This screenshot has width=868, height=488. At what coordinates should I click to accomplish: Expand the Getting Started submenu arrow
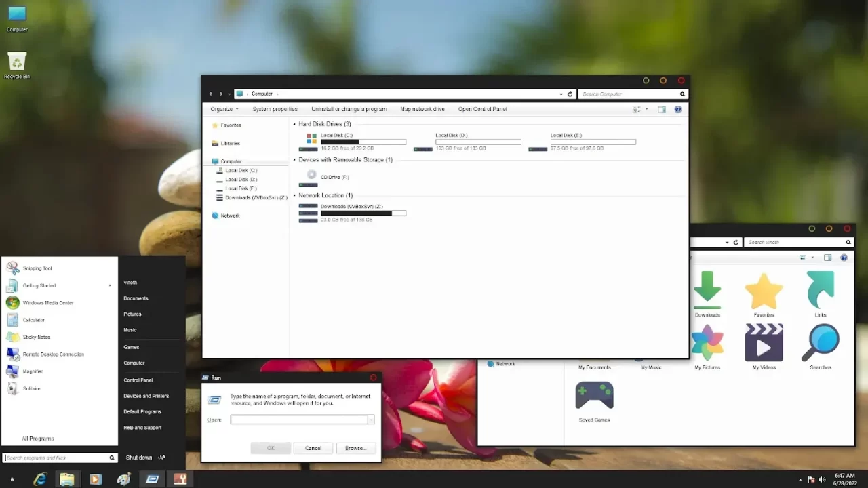[x=110, y=286]
